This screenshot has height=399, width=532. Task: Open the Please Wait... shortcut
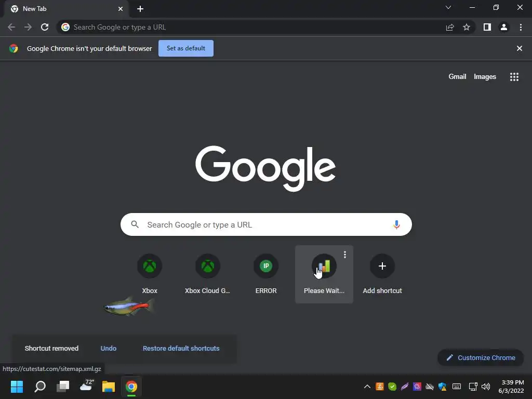pos(324,274)
